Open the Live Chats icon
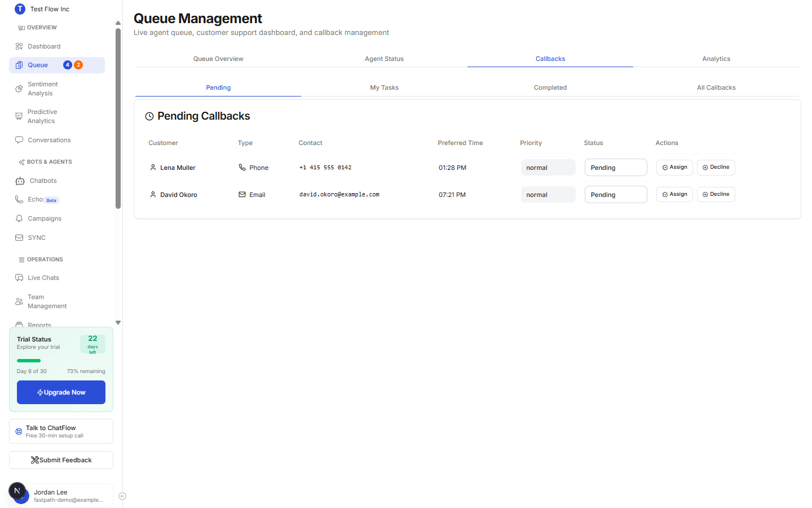Viewport: 812px width, 508px height. click(19, 278)
